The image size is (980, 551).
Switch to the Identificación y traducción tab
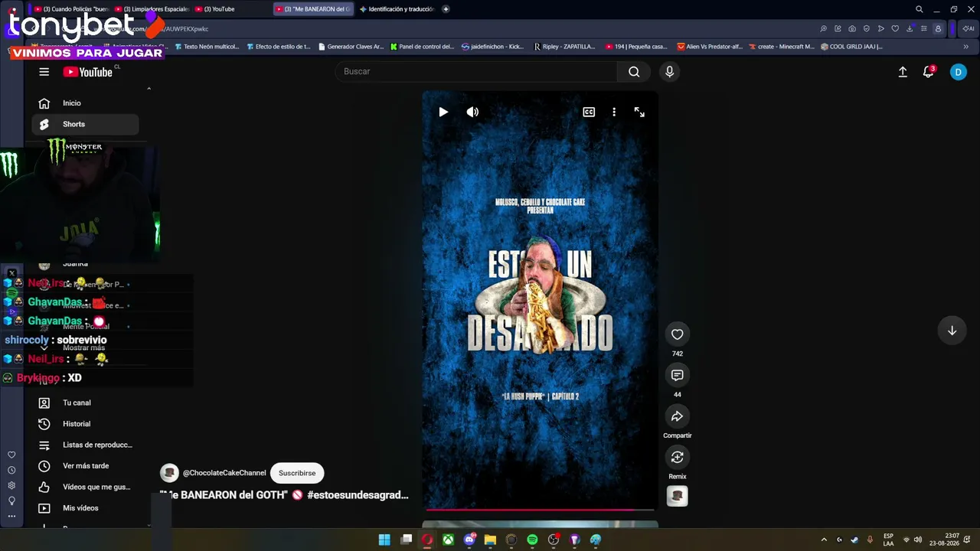[396, 9]
